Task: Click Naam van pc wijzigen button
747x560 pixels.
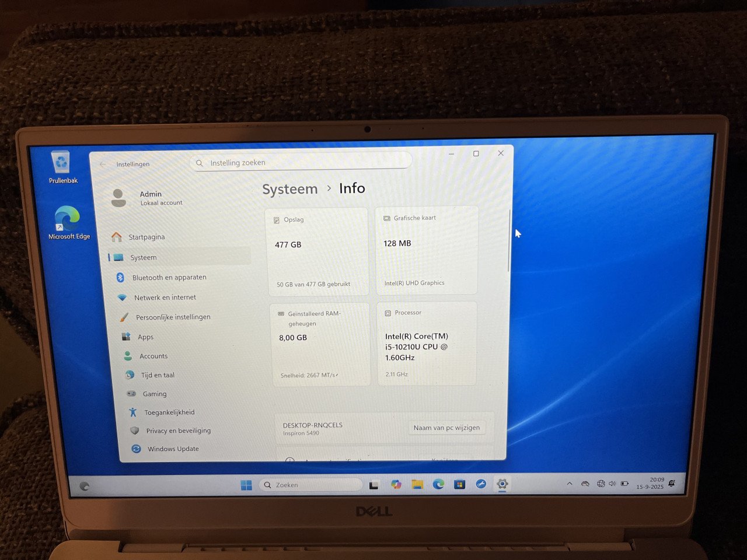Action: click(x=446, y=428)
